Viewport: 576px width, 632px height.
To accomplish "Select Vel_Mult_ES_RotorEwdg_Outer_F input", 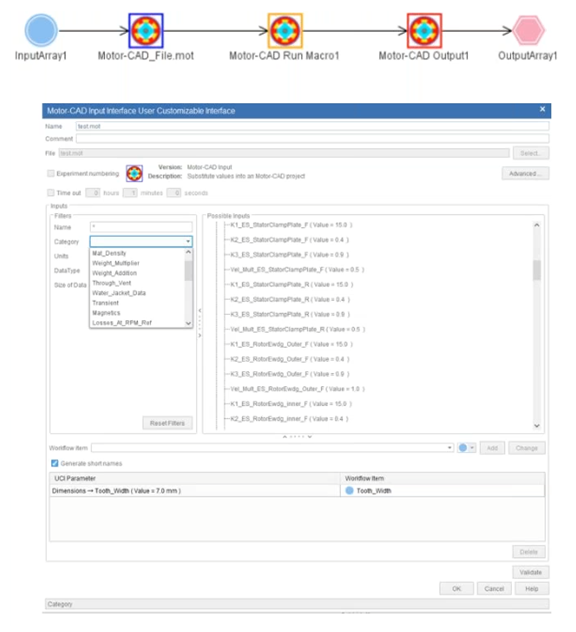I will click(x=297, y=389).
